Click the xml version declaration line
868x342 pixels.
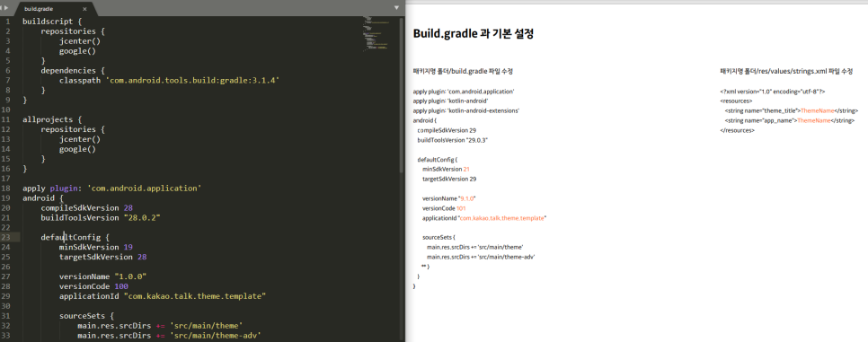[x=773, y=92]
